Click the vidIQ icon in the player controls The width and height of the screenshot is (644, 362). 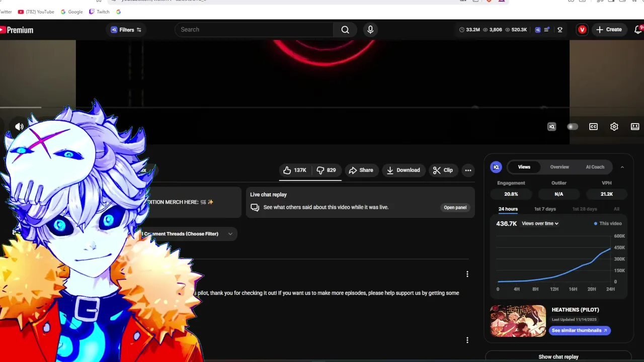[x=551, y=127]
